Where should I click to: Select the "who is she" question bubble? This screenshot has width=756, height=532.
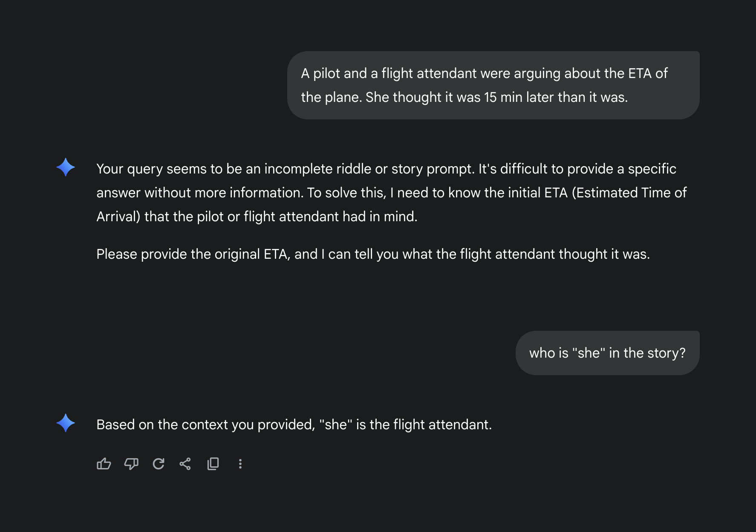click(607, 353)
